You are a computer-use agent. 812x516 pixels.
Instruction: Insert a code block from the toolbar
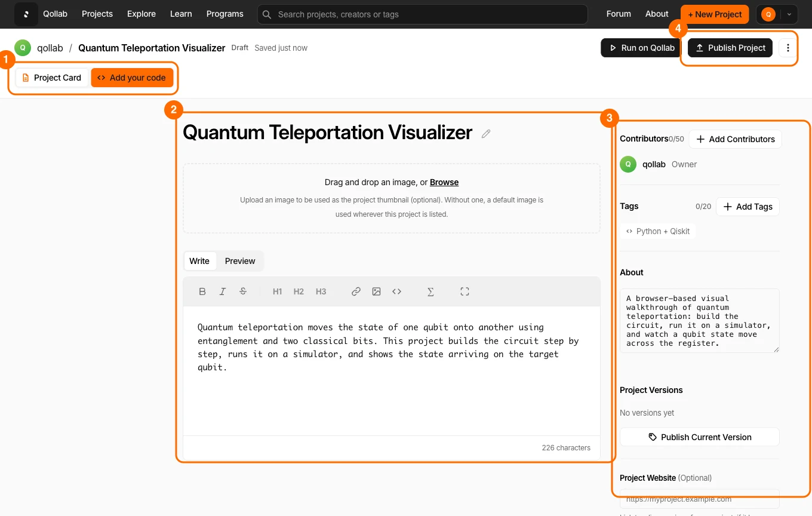click(x=396, y=291)
